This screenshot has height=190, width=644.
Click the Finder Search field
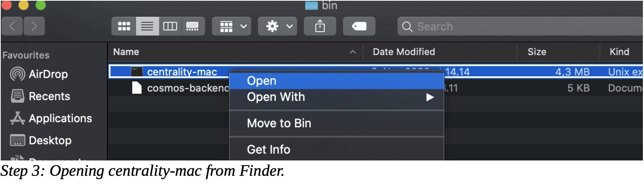click(520, 26)
